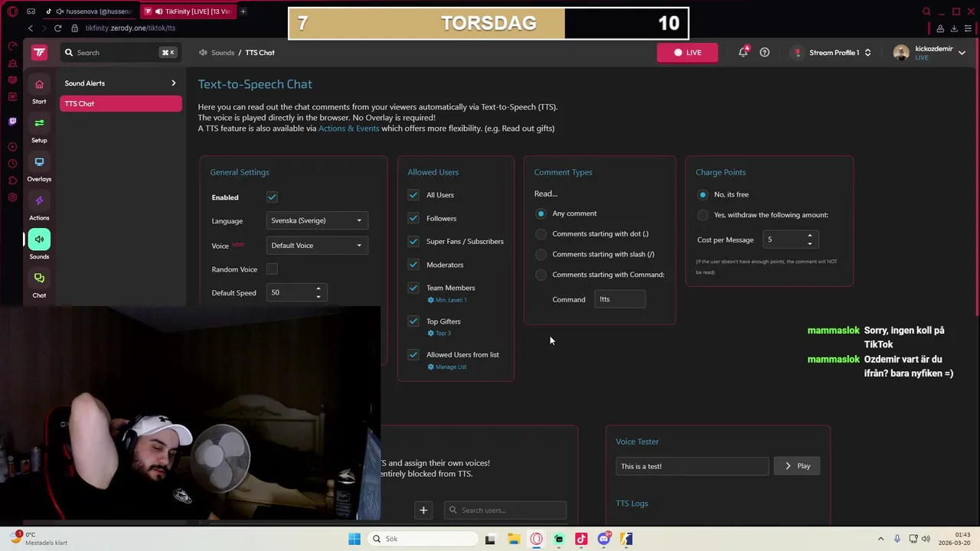Screen dimensions: 980x551
Task: Click the microphone tray icon
Action: tap(897, 539)
